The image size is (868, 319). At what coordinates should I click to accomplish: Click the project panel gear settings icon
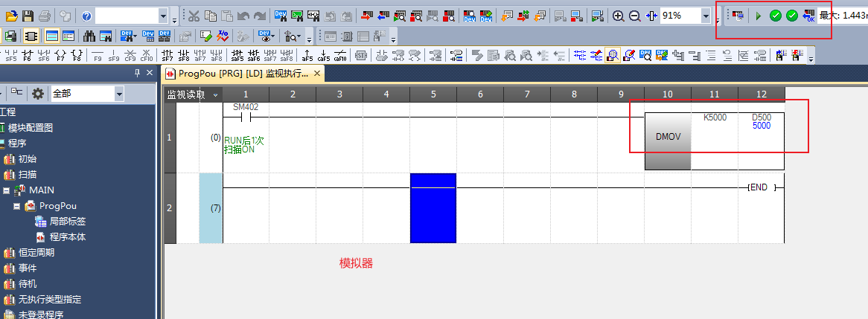tap(37, 94)
